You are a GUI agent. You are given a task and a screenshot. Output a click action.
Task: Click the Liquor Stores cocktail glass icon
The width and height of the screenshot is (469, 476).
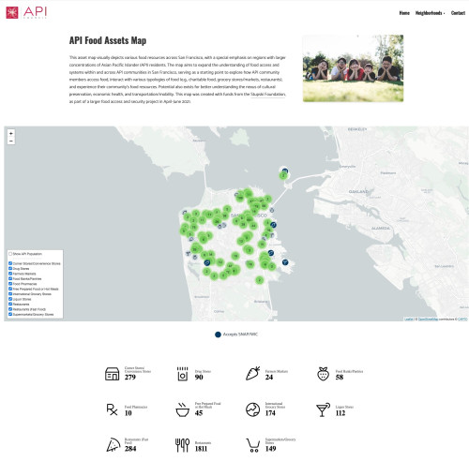(x=323, y=409)
